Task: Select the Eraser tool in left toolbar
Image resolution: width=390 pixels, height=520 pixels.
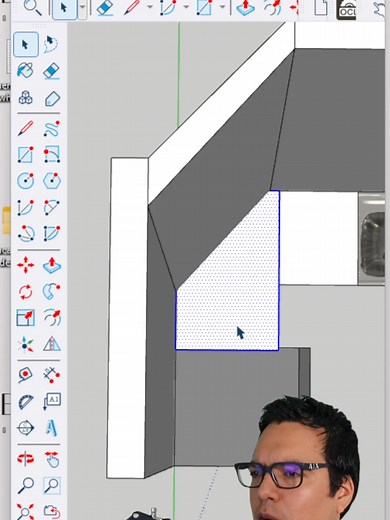Action: 52,71
